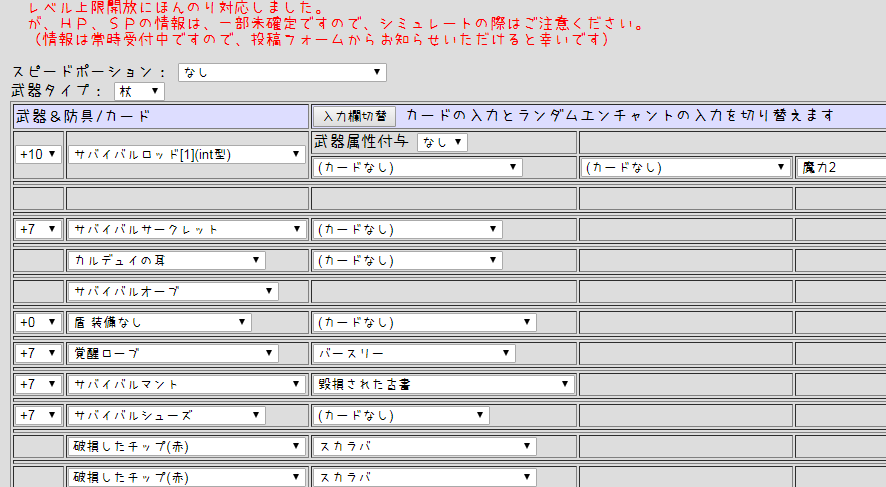
Task: Open the カルデュイの耳 dropdown
Action: tap(167, 260)
